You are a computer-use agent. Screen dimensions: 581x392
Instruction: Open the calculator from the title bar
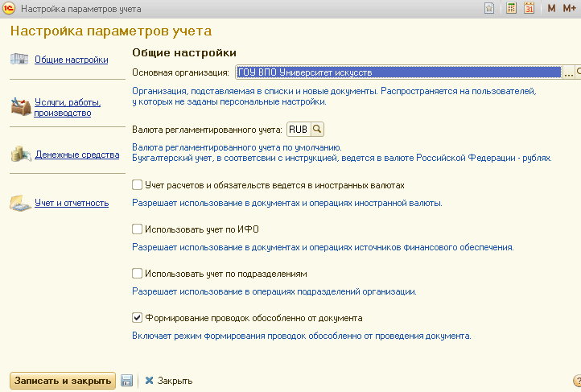tap(512, 8)
